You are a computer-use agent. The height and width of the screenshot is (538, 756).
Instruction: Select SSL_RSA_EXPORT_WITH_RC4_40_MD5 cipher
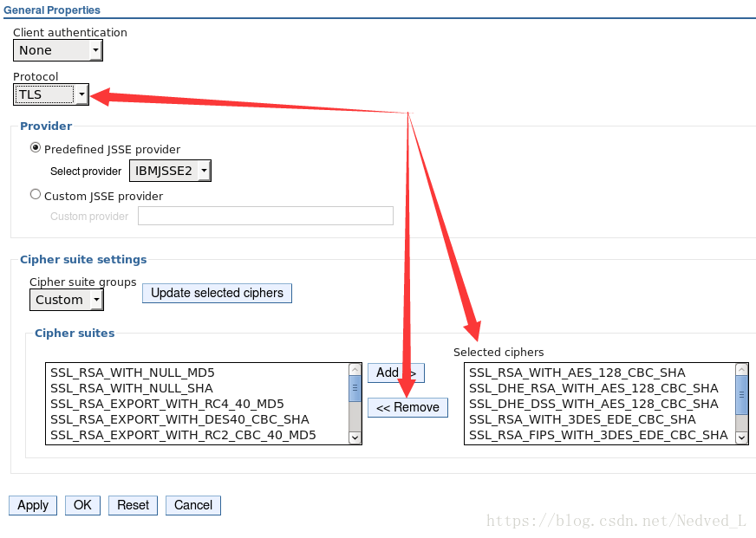pos(197,404)
